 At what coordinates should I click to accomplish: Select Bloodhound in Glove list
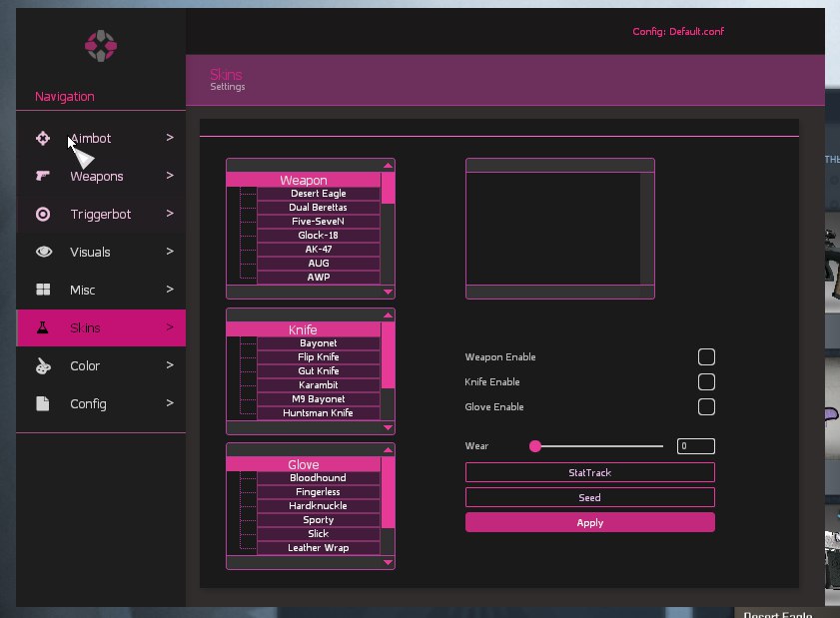[x=319, y=477]
